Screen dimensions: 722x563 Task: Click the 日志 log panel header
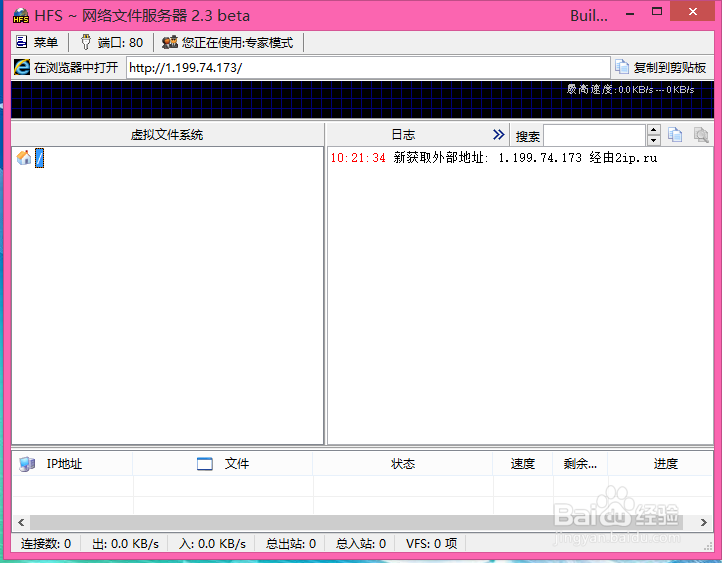tap(403, 134)
